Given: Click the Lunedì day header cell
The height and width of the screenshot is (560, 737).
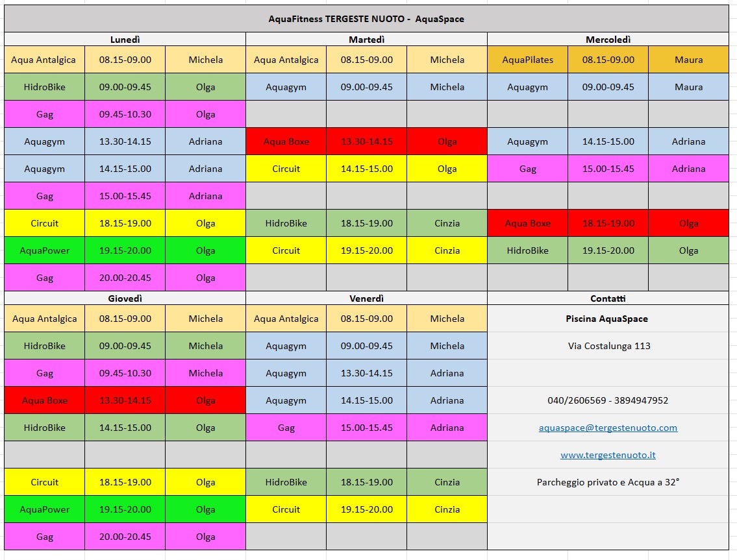Looking at the screenshot, I should 125,40.
